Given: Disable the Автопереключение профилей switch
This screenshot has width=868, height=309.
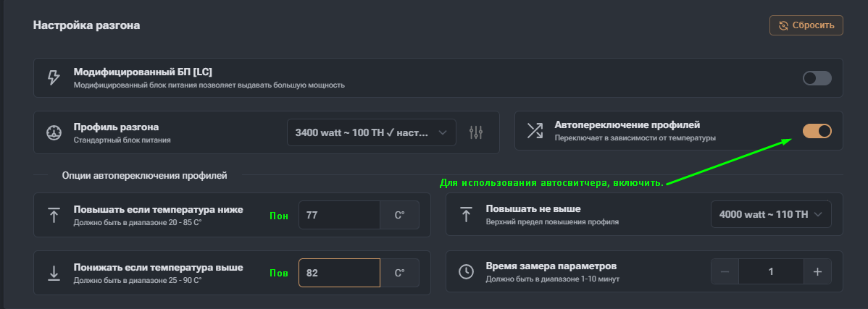Looking at the screenshot, I should point(817,130).
